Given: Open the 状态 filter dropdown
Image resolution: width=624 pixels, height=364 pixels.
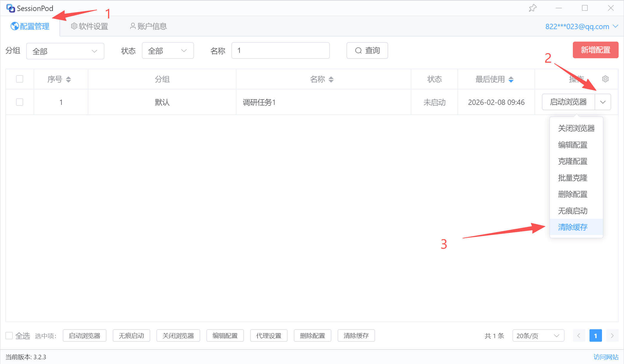Looking at the screenshot, I should point(167,51).
